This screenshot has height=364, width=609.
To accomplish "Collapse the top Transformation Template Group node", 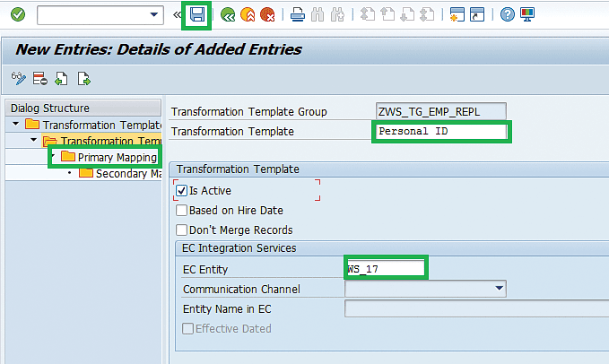I will pyautogui.click(x=17, y=125).
